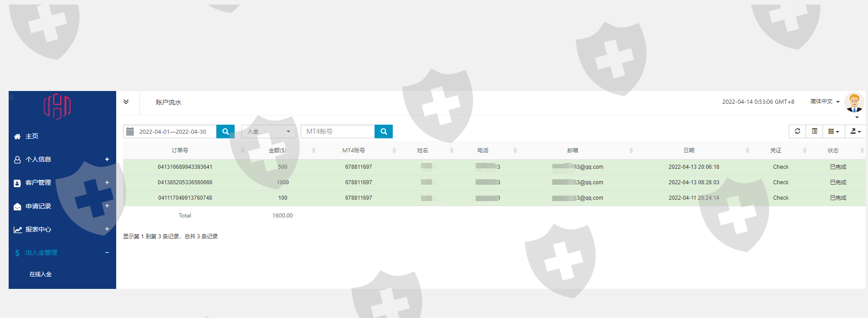Toggle the table card view icon
The width and height of the screenshot is (868, 318).
pos(814,131)
